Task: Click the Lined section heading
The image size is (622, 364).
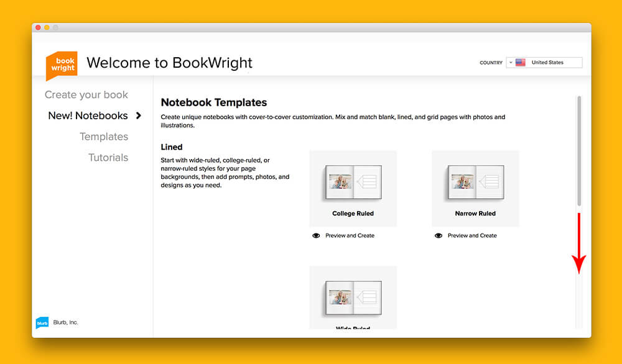Action: (x=172, y=147)
